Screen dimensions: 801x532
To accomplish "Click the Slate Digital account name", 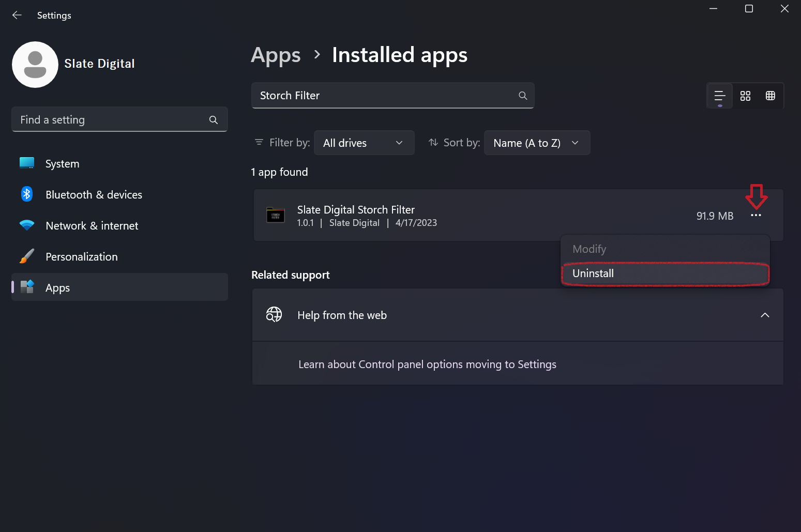I will tap(99, 64).
